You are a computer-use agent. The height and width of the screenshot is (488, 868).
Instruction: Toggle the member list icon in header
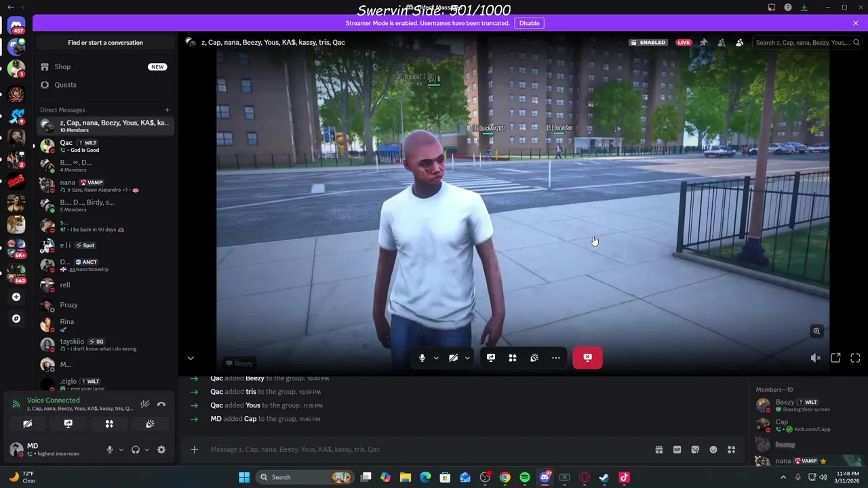pos(739,43)
